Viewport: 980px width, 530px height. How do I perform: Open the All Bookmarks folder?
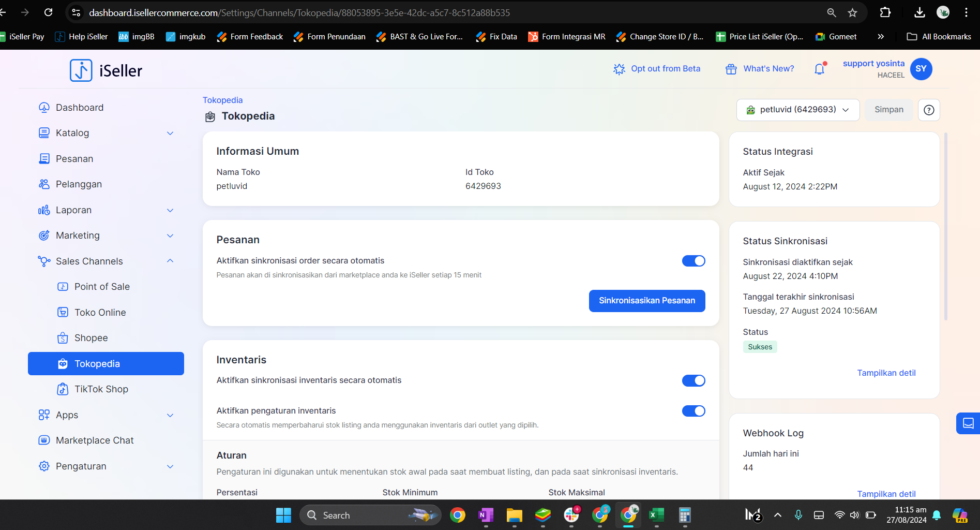pyautogui.click(x=939, y=36)
